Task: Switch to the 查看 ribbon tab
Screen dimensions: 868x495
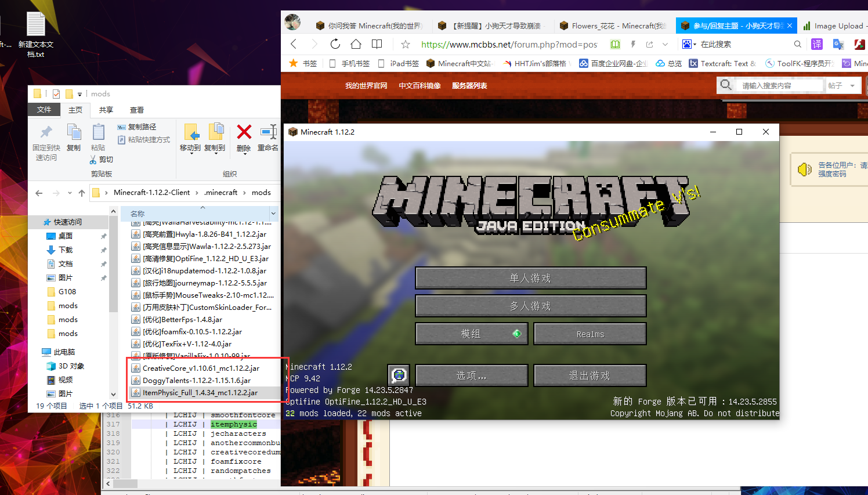Action: (137, 110)
